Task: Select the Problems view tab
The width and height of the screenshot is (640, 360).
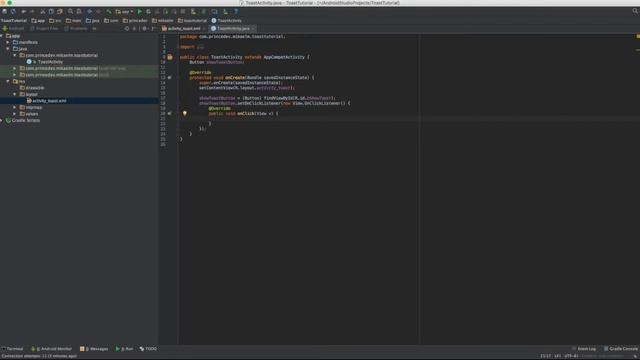Action: pyautogui.click(x=76, y=29)
